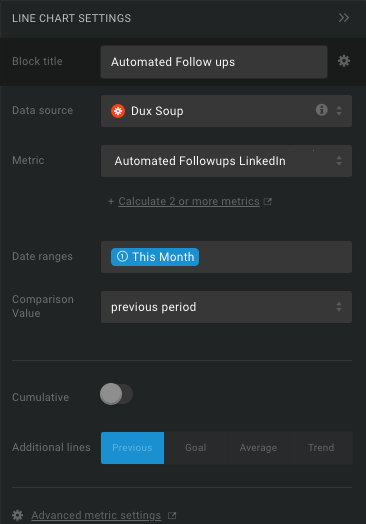The height and width of the screenshot is (524, 366).
Task: Click external link icon after Advanced metric settings
Action: pyautogui.click(x=172, y=515)
